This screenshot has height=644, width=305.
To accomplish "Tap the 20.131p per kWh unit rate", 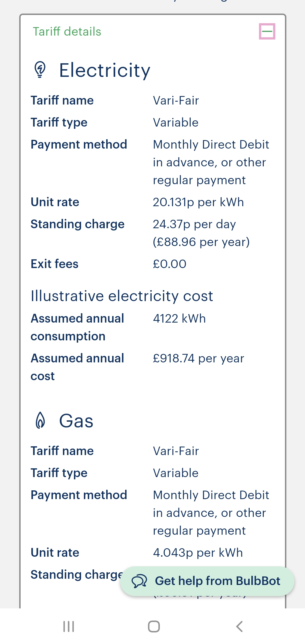I will click(x=198, y=202).
